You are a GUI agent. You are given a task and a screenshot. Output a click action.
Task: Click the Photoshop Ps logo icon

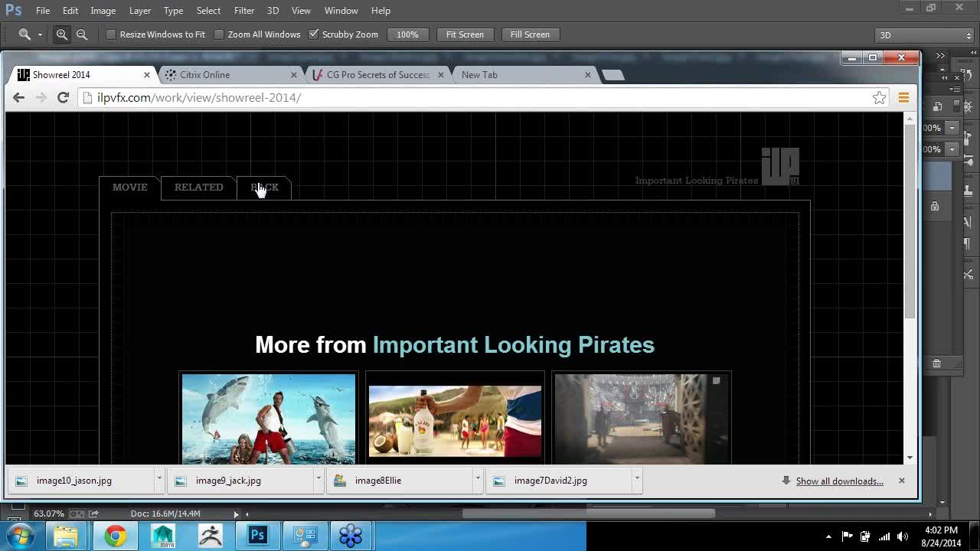pyautogui.click(x=14, y=10)
